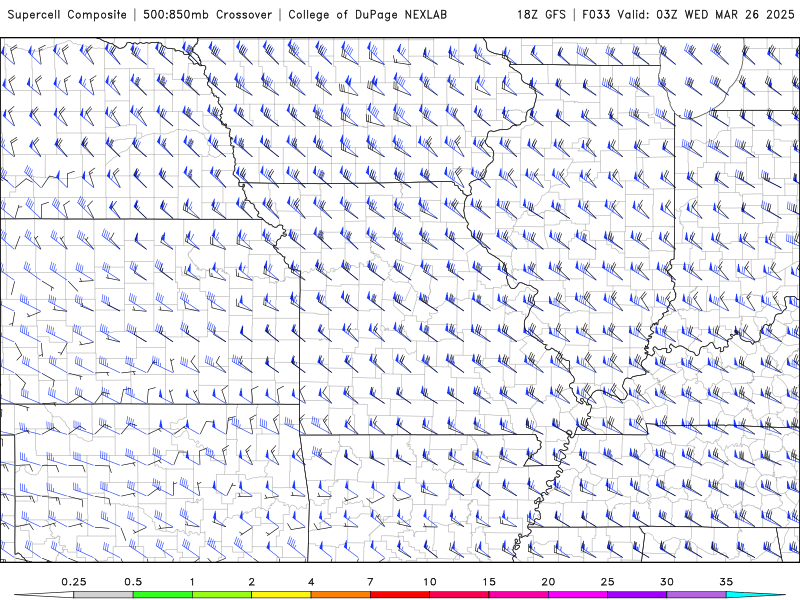Select the cyan above-35 legend arrow tip
The image size is (800, 600).
tap(755, 595)
